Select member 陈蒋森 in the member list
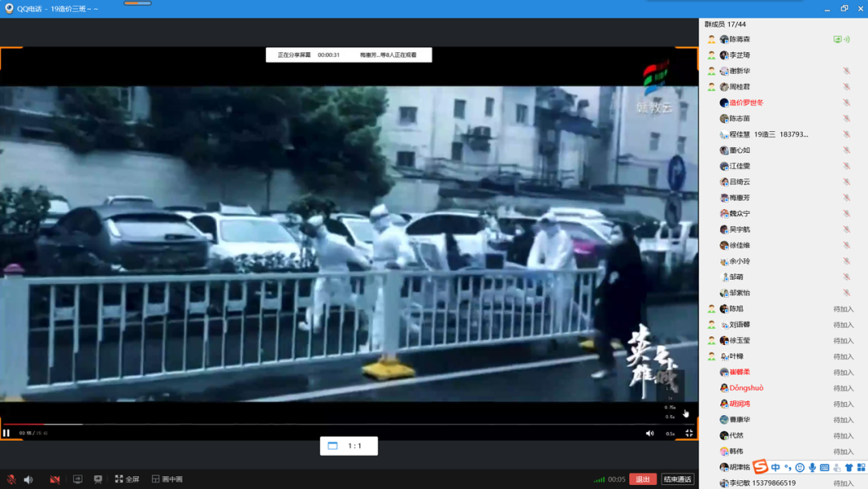 point(739,39)
